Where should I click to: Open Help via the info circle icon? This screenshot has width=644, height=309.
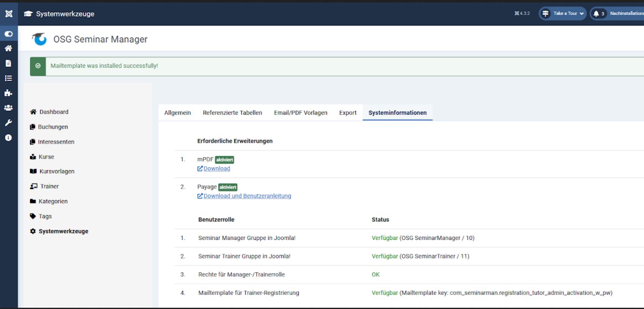[8, 137]
